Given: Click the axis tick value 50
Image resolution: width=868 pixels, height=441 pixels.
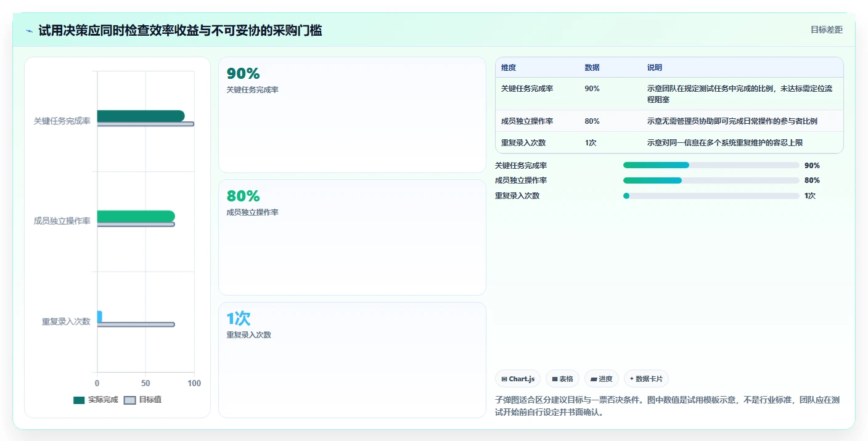Looking at the screenshot, I should (145, 383).
